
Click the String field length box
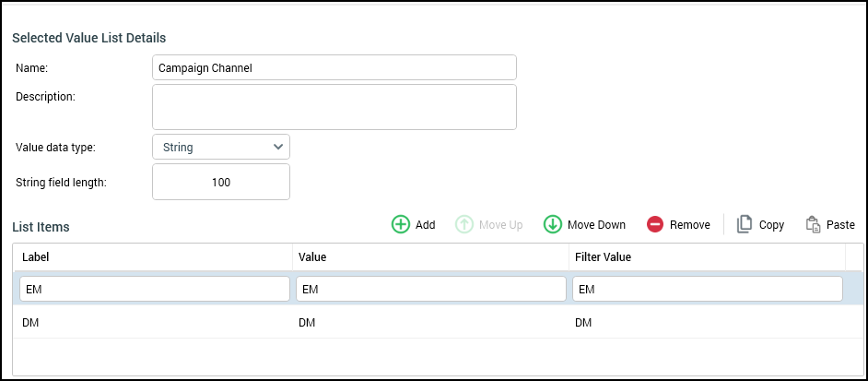(220, 182)
